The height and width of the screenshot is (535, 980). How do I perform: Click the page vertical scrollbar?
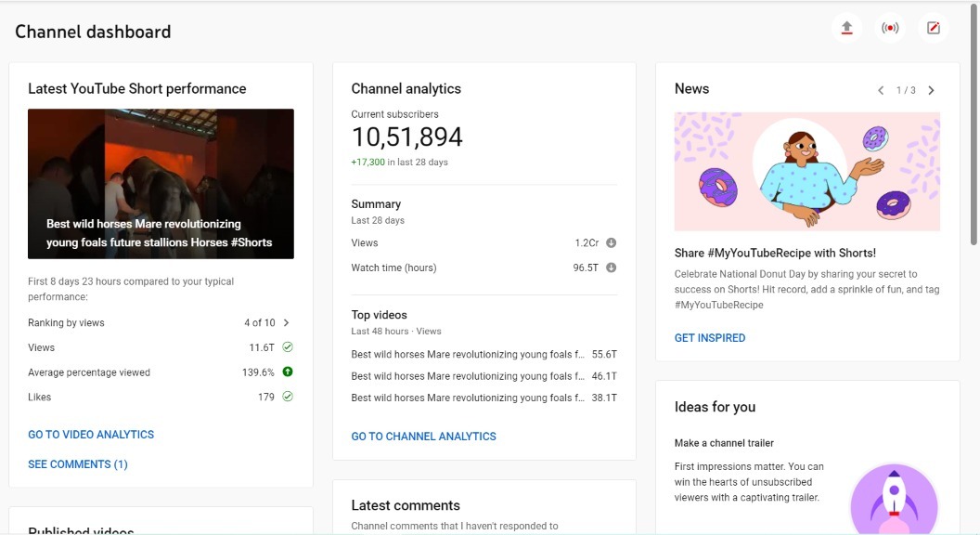(x=974, y=125)
